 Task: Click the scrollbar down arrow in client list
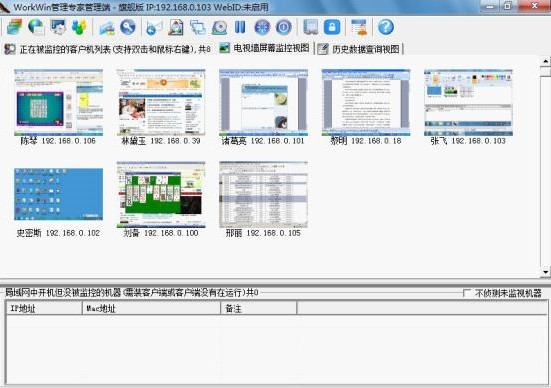[x=545, y=272]
